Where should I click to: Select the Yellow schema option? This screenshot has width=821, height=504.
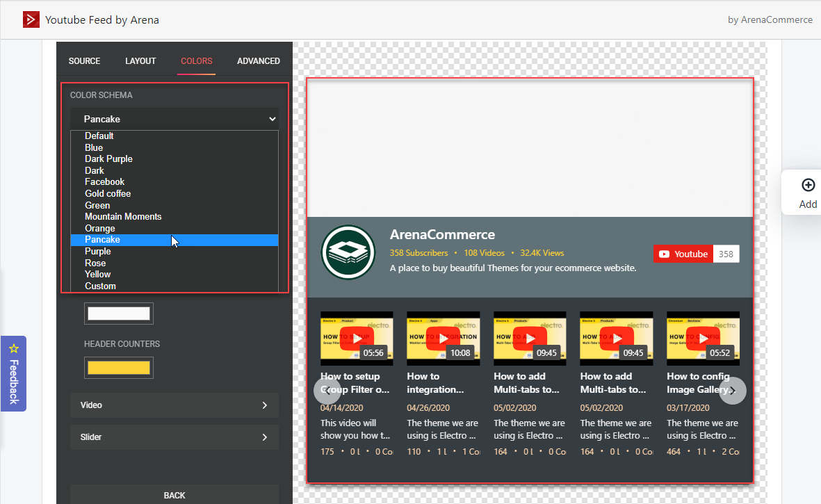[174, 274]
